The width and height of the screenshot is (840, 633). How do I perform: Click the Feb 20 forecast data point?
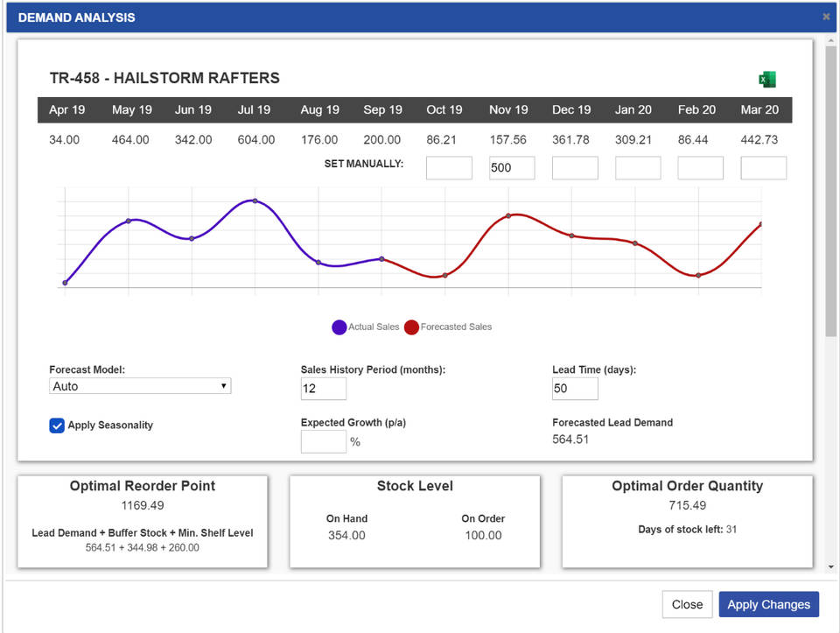698,276
